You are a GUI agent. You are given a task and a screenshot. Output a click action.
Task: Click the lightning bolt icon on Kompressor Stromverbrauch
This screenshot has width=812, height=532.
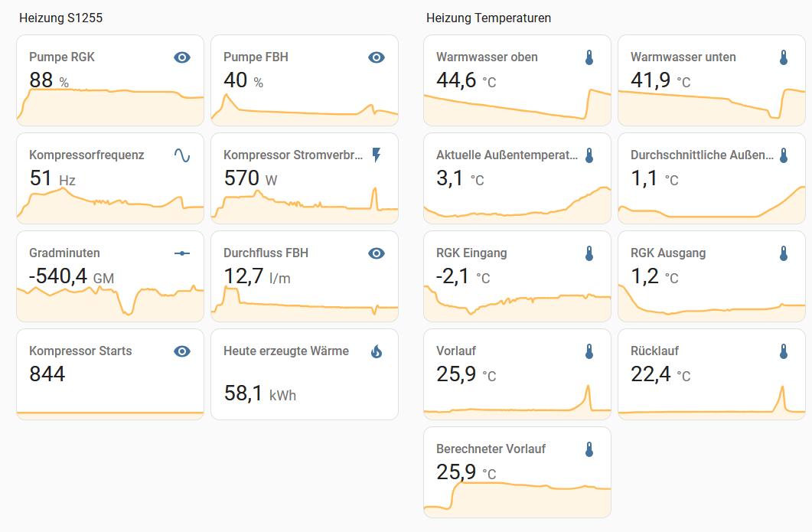point(376,155)
